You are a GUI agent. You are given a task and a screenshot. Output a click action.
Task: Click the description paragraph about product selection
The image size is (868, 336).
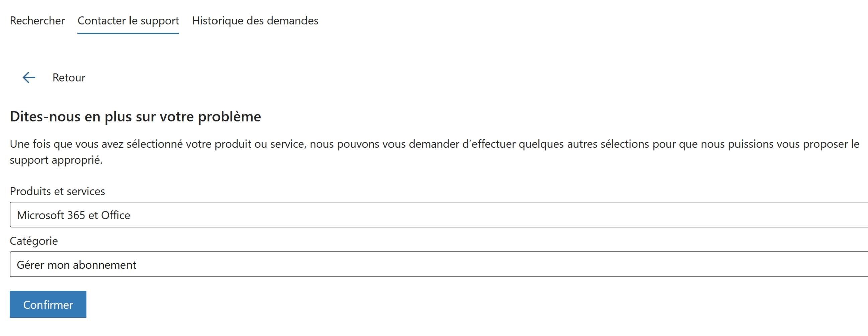tap(434, 152)
